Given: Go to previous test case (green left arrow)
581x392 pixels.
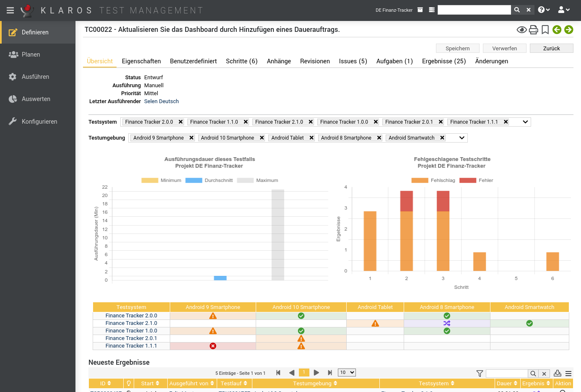Looking at the screenshot, I should point(557,29).
